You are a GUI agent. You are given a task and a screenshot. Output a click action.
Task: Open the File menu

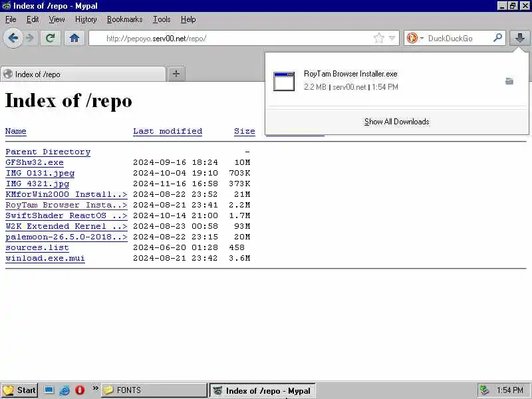(11, 19)
